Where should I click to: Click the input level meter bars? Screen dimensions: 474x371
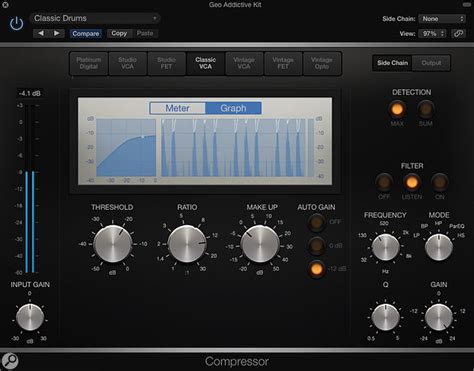pos(30,189)
